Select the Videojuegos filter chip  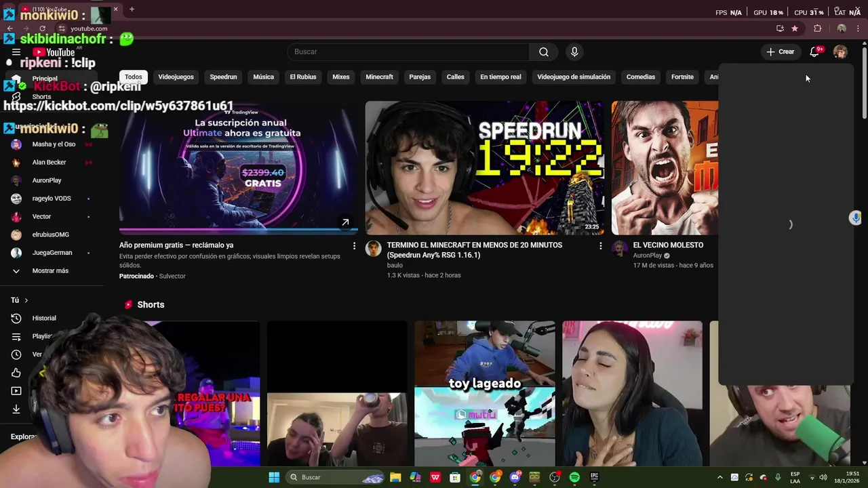pos(176,77)
